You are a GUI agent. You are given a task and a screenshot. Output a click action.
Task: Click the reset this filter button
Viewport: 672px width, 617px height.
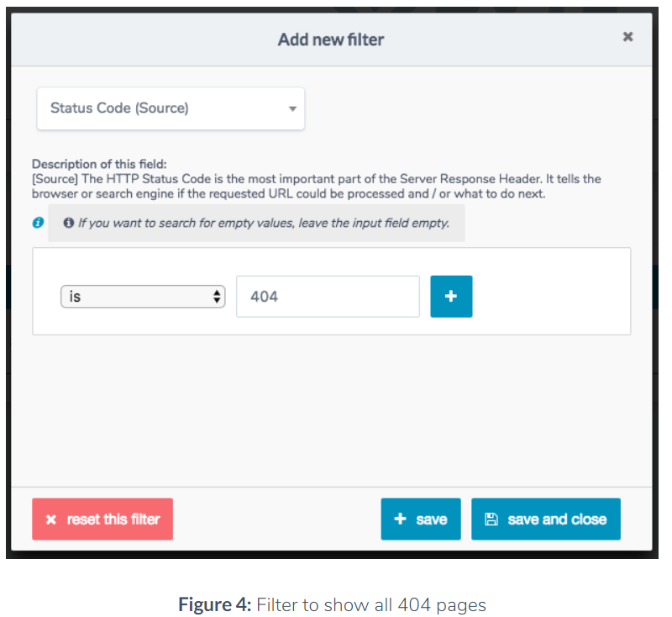[102, 519]
